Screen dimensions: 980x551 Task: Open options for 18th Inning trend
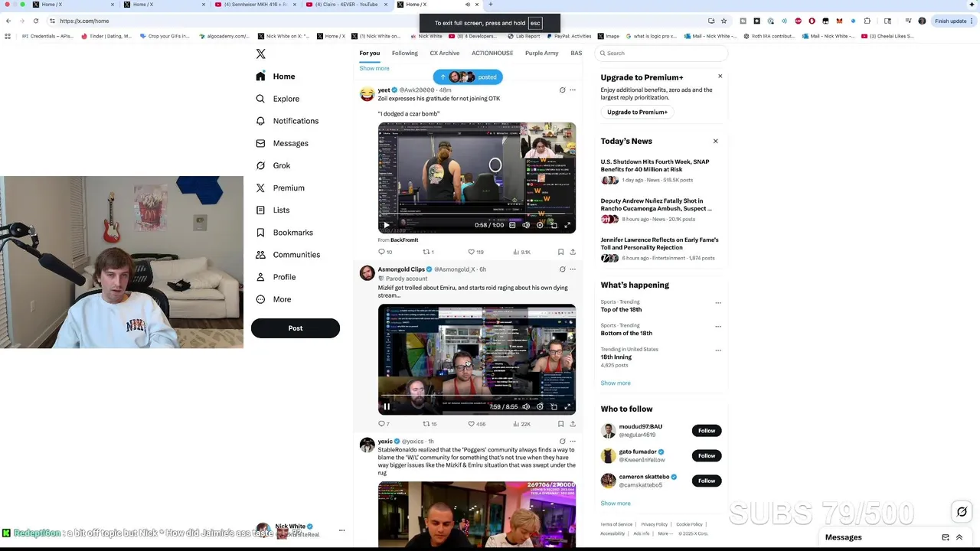[718, 350]
